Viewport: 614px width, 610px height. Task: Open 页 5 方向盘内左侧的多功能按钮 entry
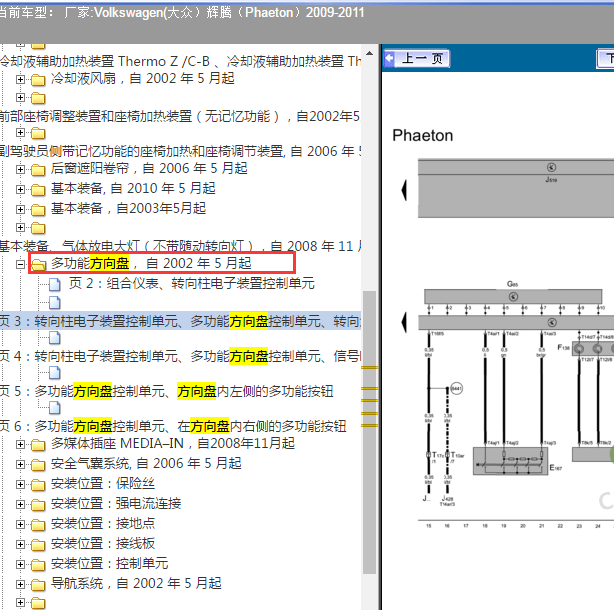click(167, 391)
